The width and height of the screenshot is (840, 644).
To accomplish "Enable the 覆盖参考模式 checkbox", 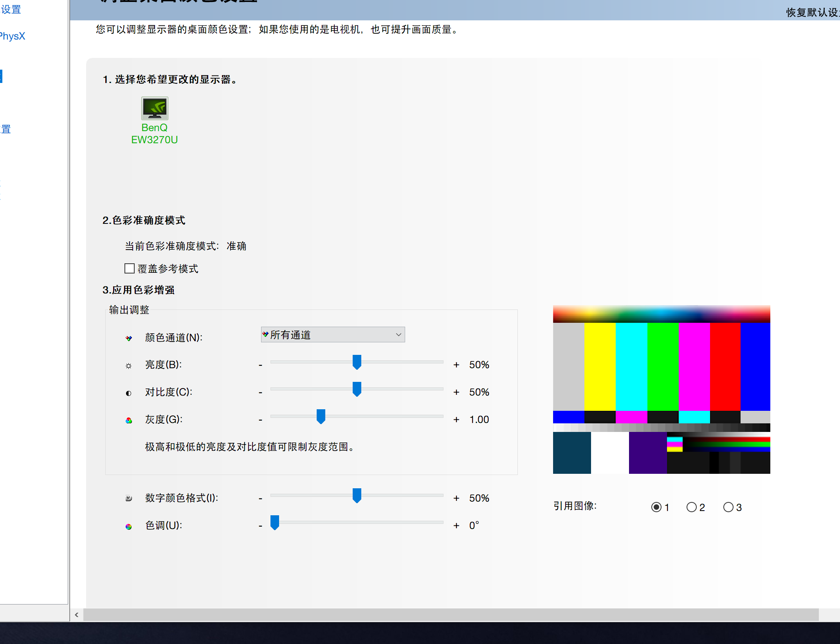I will click(x=130, y=268).
